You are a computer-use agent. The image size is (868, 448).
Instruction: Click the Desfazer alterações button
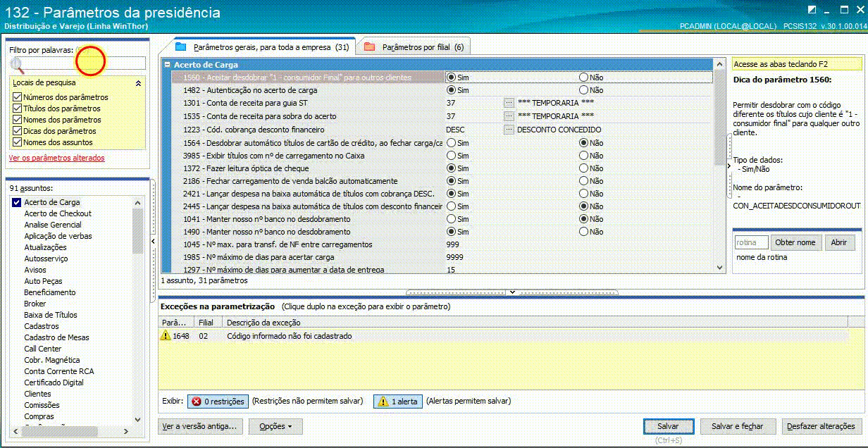pos(821,426)
